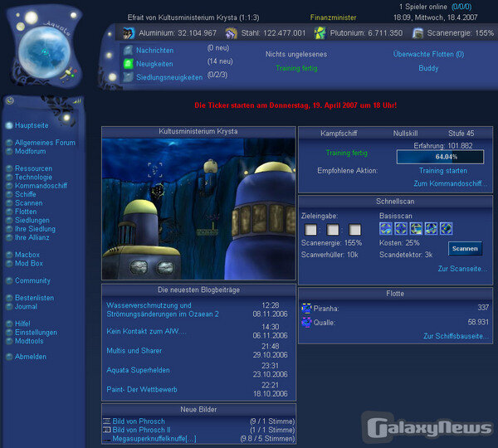Viewport: 498px width, 448px height.
Task: Select the first Basisscan scan type icon
Action: (x=386, y=229)
